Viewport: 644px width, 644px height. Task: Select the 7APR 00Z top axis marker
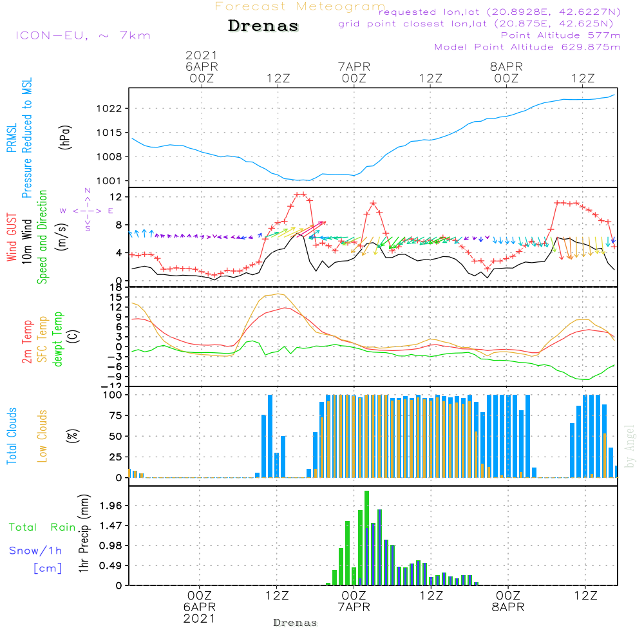tap(354, 72)
